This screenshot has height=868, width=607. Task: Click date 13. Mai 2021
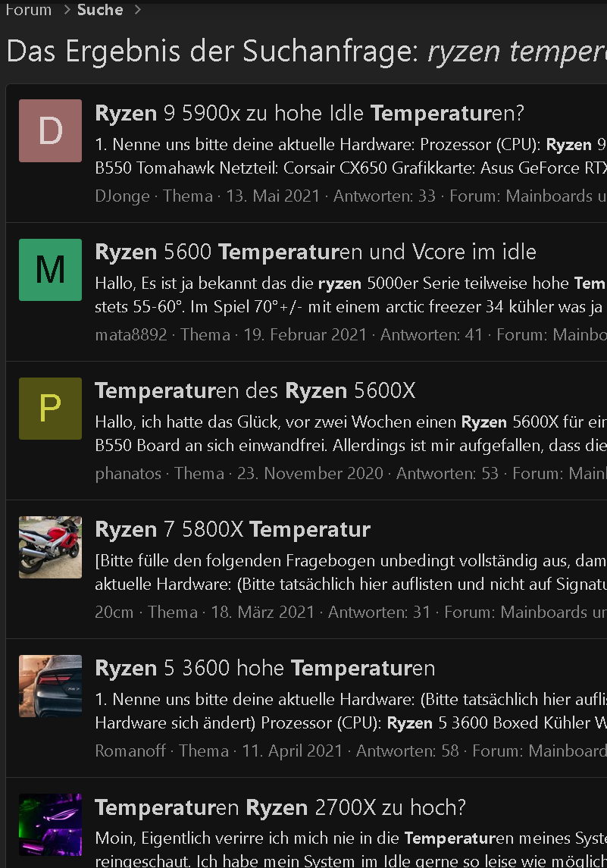tap(273, 196)
